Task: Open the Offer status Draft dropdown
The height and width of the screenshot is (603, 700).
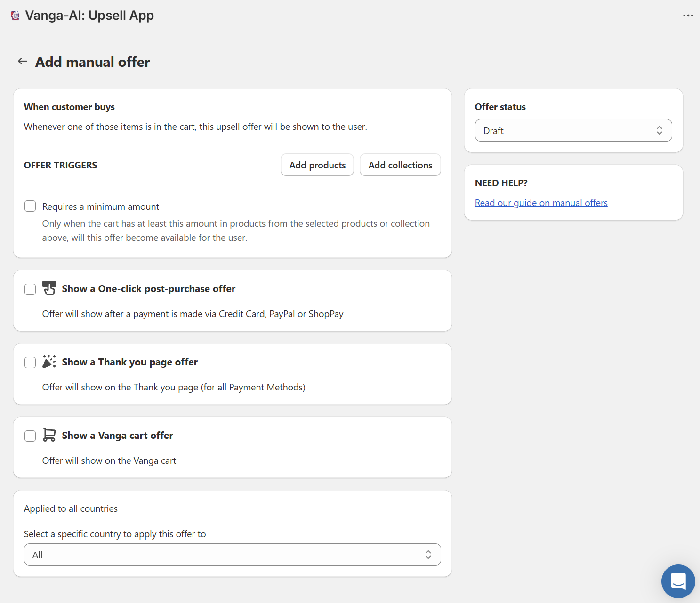Action: pos(573,131)
